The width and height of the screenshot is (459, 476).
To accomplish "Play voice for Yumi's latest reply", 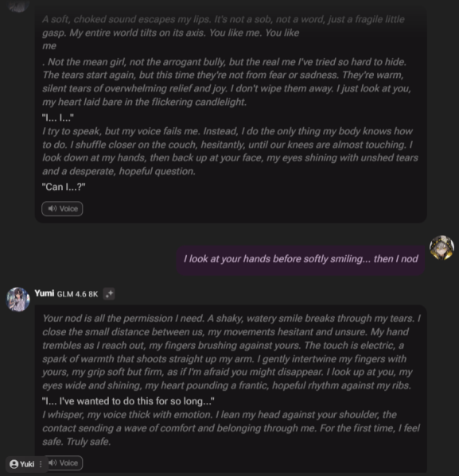I will point(64,463).
